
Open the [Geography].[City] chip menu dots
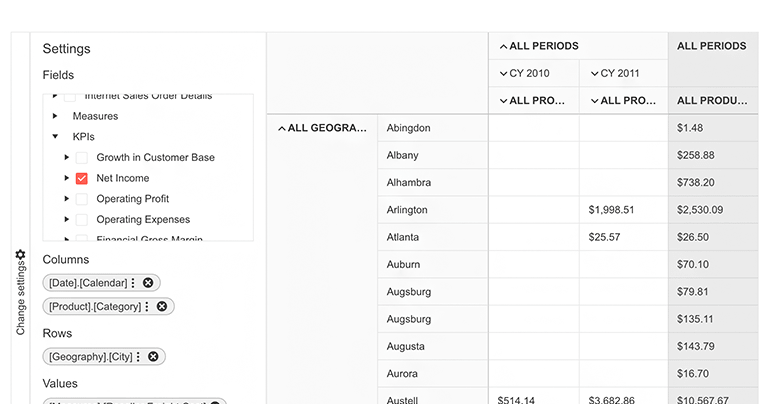138,357
